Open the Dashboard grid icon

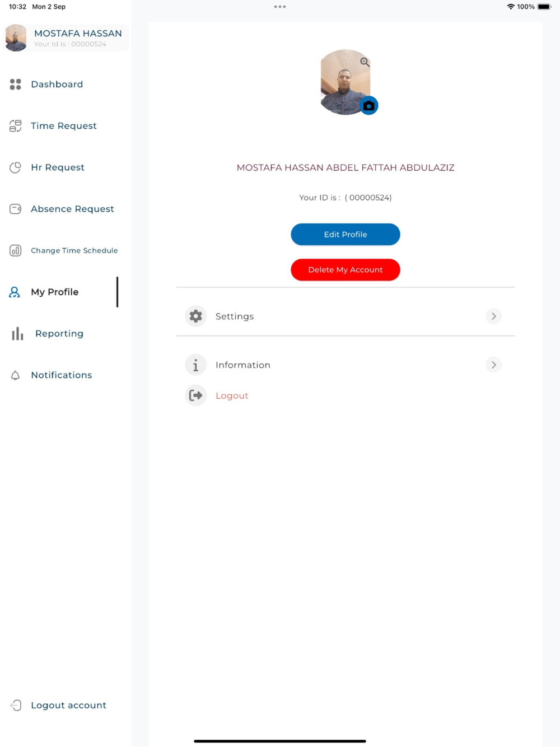(x=16, y=84)
